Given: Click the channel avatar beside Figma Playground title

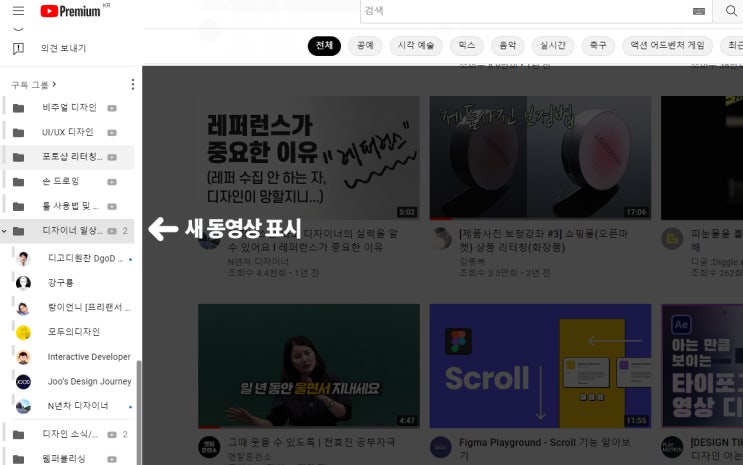Looking at the screenshot, I should 441,447.
